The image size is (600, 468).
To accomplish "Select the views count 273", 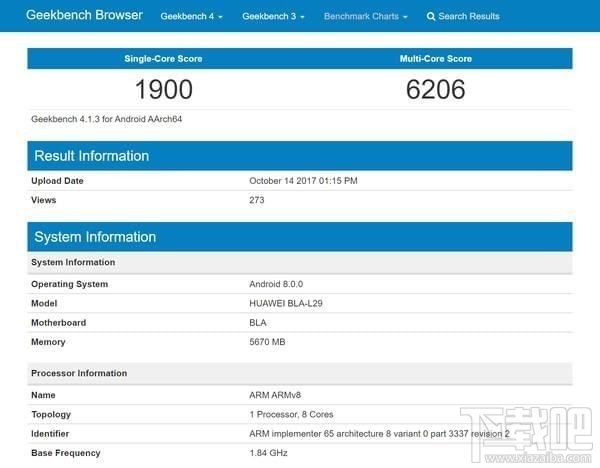I will [257, 200].
